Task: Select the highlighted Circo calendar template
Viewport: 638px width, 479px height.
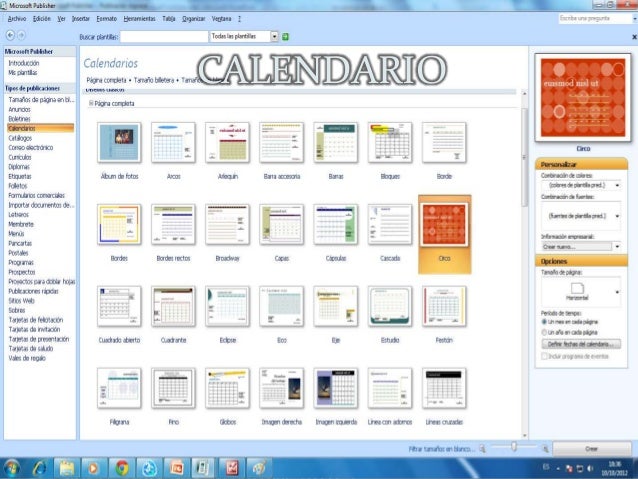Action: [444, 234]
